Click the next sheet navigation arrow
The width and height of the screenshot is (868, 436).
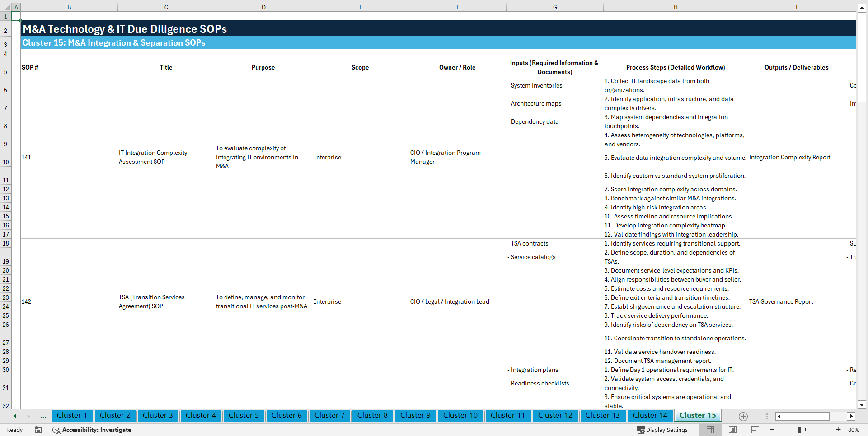[x=28, y=416]
